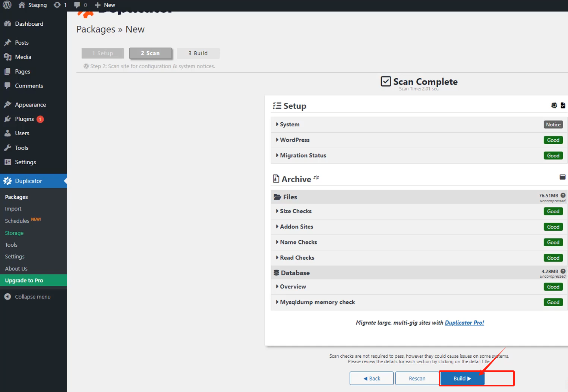
Task: Click the archive storage icon on Archive panel
Action: click(562, 177)
